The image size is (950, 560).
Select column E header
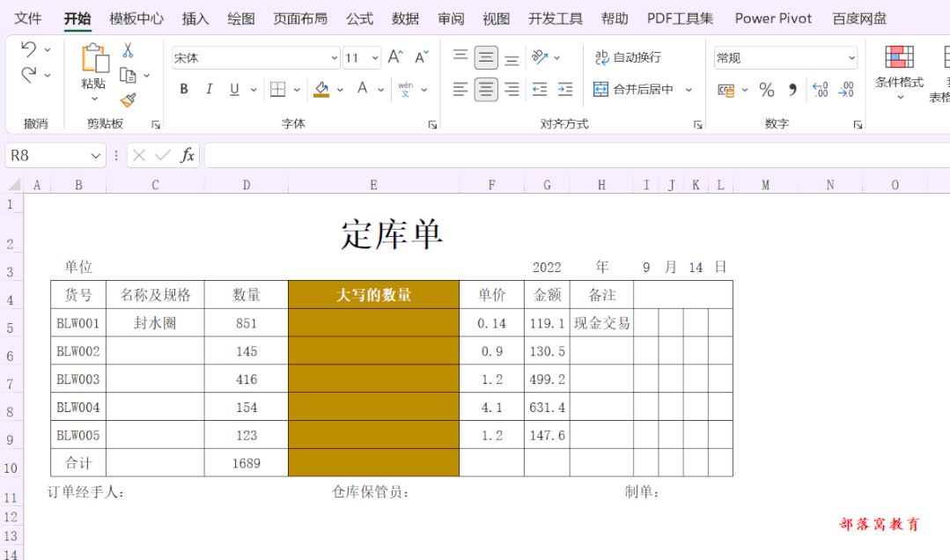pyautogui.click(x=373, y=185)
